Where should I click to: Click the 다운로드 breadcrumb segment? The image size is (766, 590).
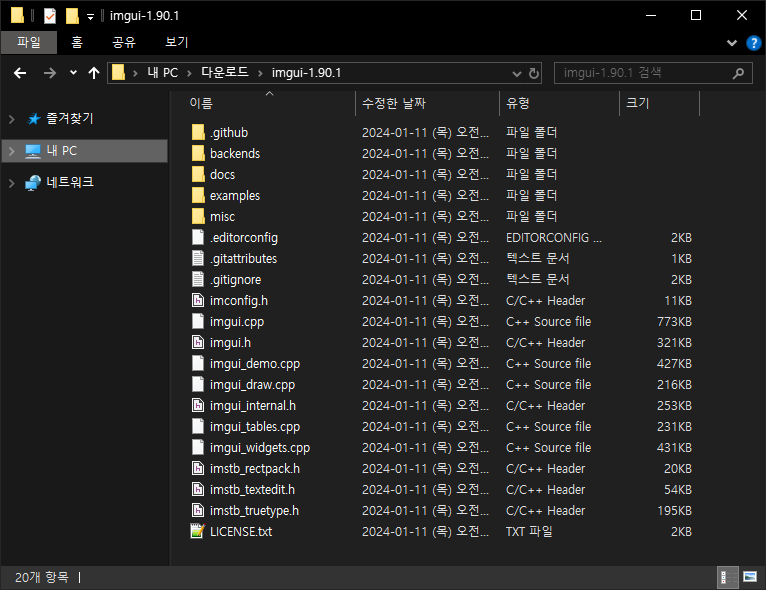click(225, 73)
